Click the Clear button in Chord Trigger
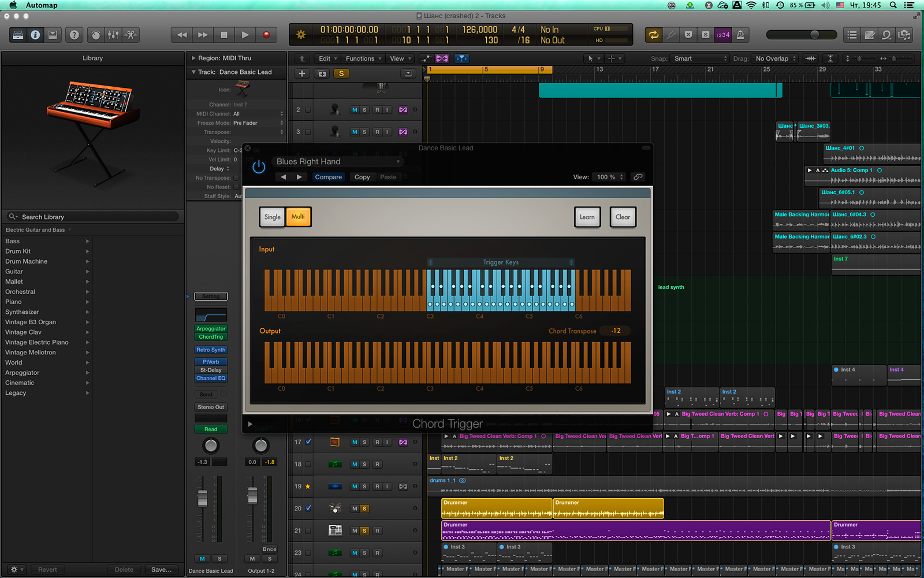 click(x=623, y=217)
